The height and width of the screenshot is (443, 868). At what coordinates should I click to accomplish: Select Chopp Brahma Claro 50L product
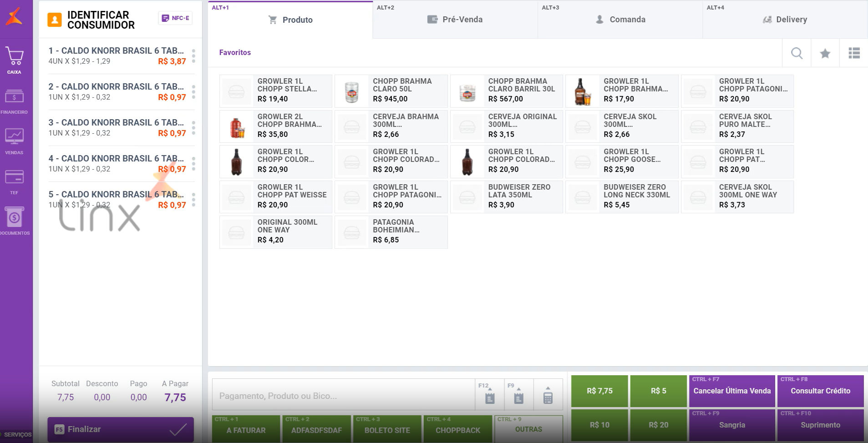(x=391, y=91)
